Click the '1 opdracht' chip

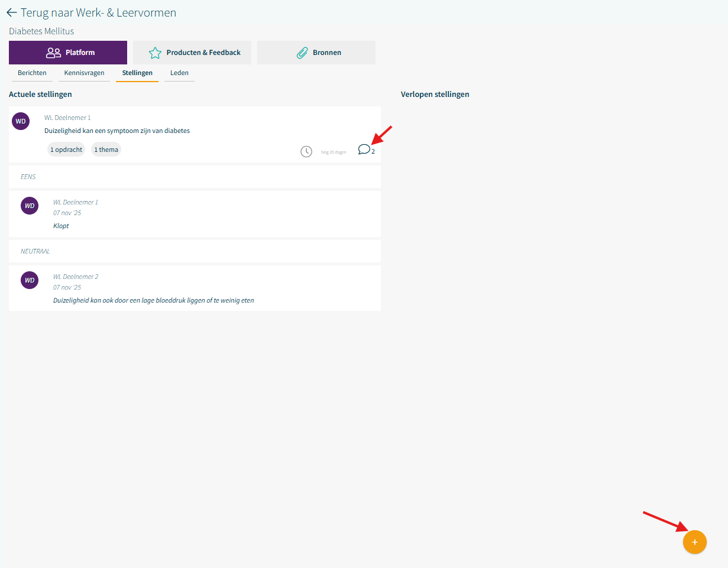66,150
